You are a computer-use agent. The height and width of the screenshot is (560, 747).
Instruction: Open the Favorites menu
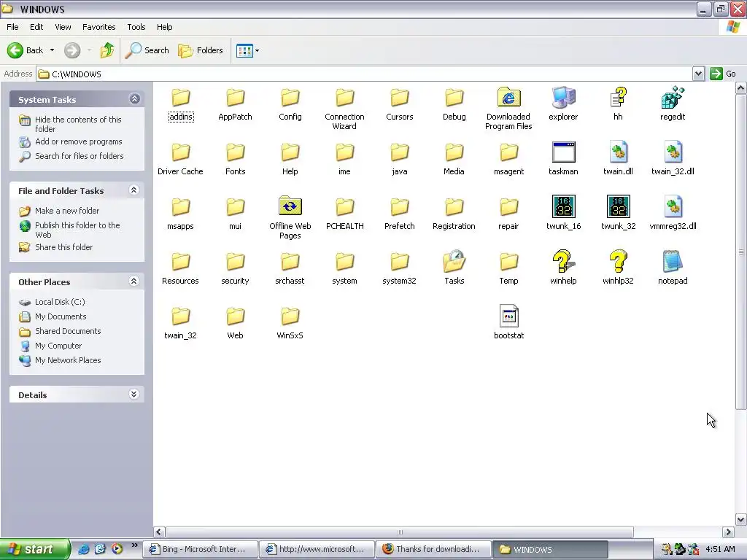[x=98, y=27]
